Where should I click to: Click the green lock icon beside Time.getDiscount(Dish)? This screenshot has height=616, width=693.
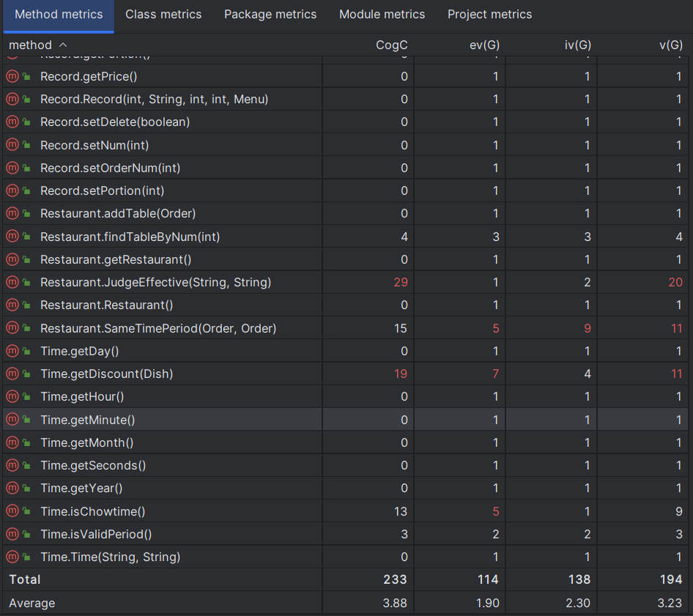tap(26, 374)
